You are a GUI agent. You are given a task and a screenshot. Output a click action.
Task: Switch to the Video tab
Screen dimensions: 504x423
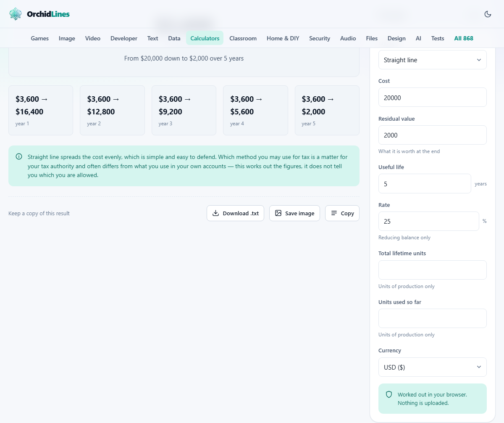pos(93,38)
